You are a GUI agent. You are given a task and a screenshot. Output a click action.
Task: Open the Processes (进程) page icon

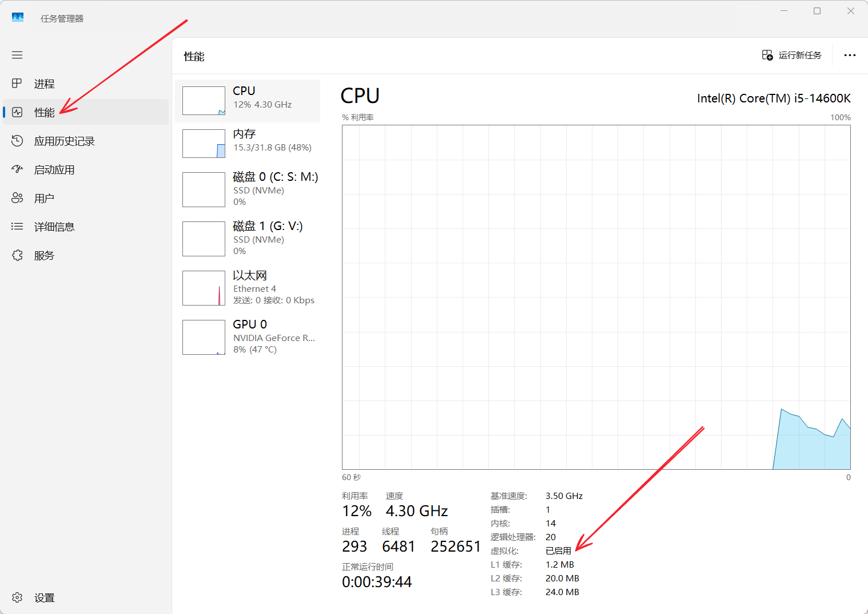[17, 84]
